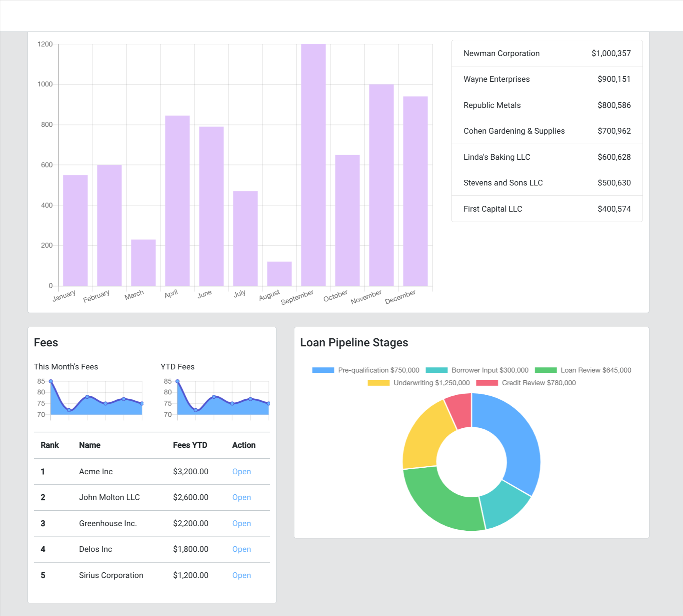Viewport: 683px width, 616px height.
Task: Open the Sirius Corporation record
Action: point(241,575)
